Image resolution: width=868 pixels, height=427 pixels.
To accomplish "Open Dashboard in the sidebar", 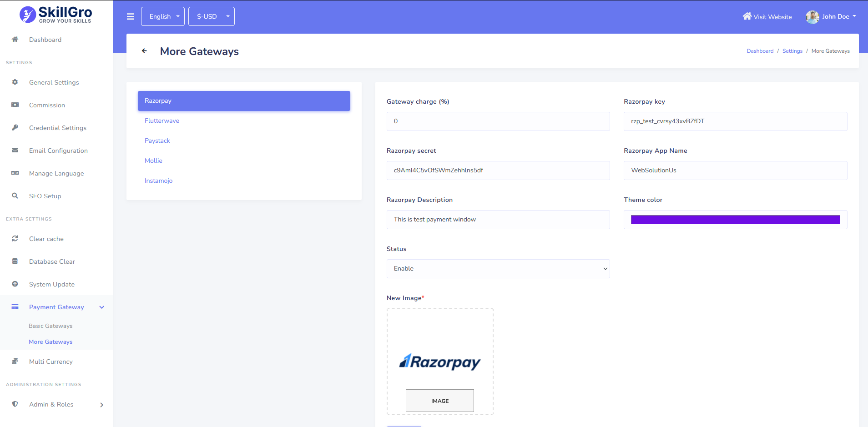I will click(45, 40).
